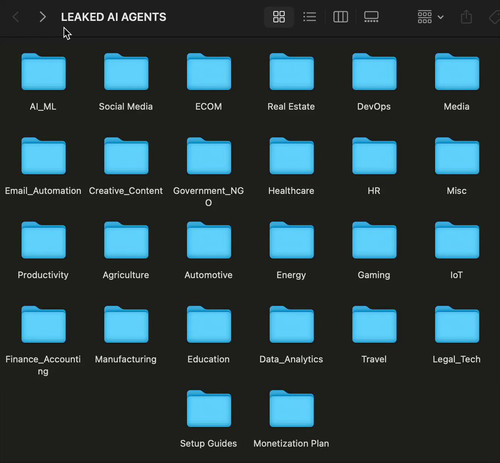The width and height of the screenshot is (500, 463).
Task: Click the 'ECOM' folder name
Action: coord(209,107)
